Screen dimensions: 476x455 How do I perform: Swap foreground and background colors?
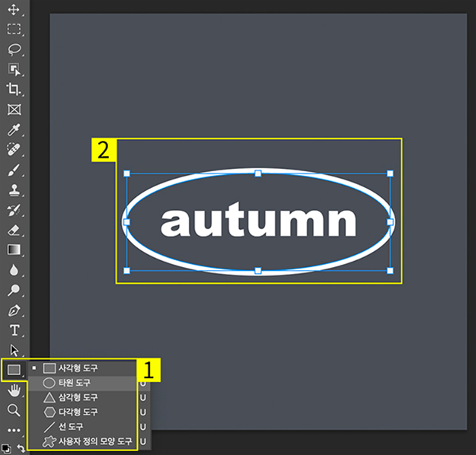pyautogui.click(x=21, y=448)
